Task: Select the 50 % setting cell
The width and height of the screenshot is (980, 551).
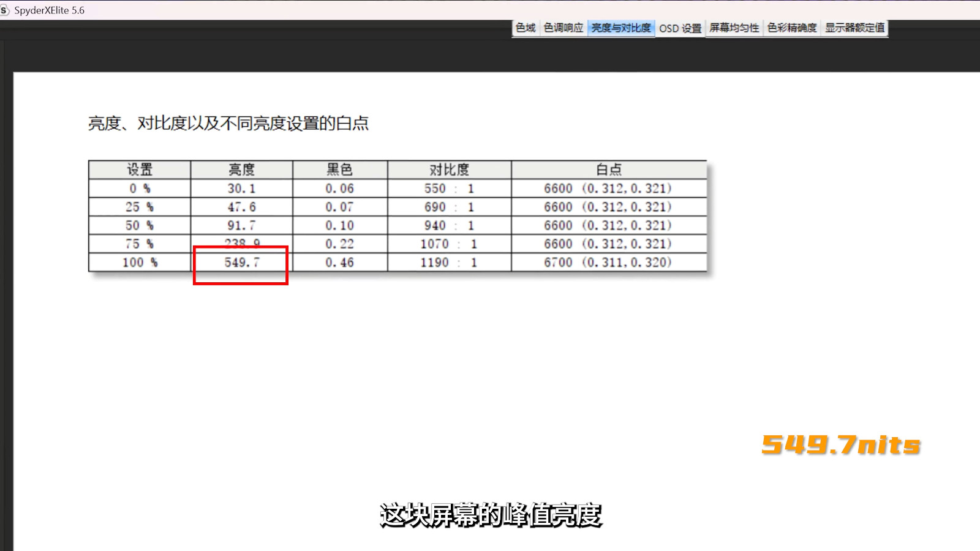Action: (140, 225)
